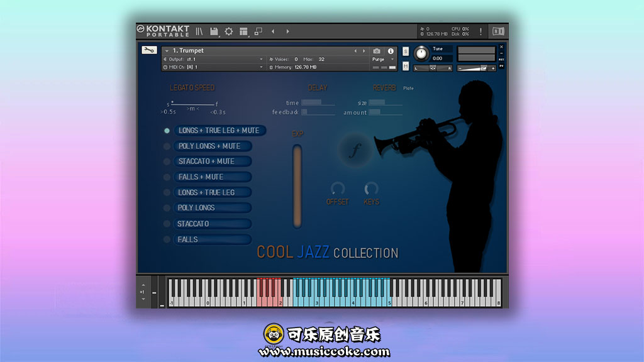Click the pan center icon
The width and height of the screenshot is (644, 362).
click(433, 68)
